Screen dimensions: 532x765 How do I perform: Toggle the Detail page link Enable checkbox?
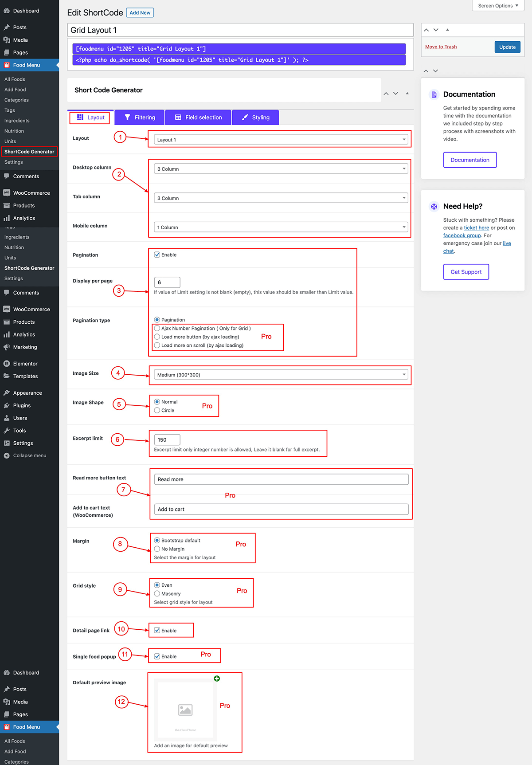coord(157,630)
